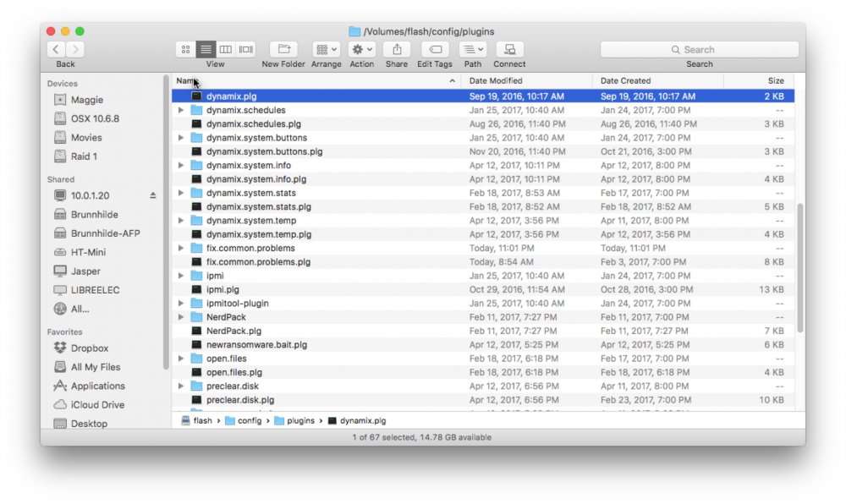The width and height of the screenshot is (846, 504).
Task: Create a New Folder from toolbar
Action: [x=283, y=50]
